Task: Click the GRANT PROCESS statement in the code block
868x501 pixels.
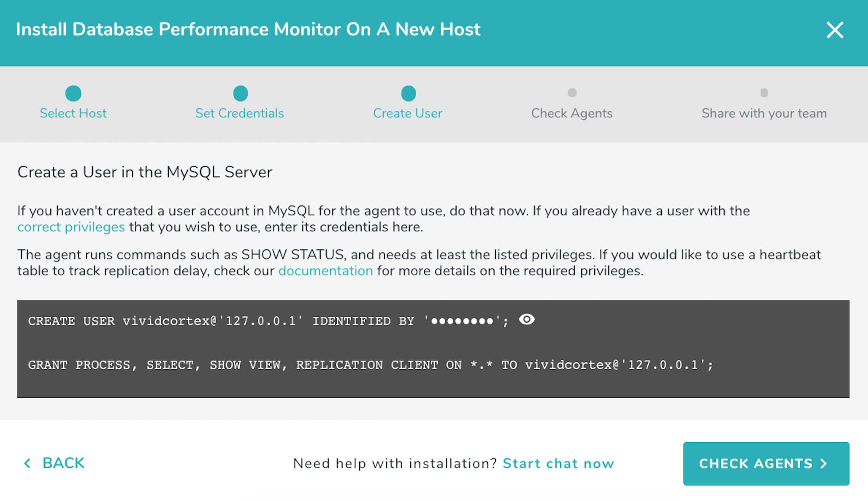Action: click(370, 365)
